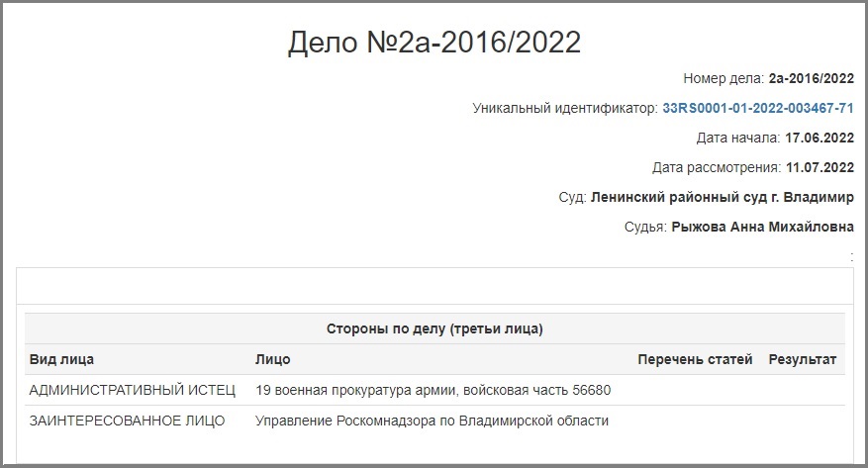Click the start date 17.06.2022
This screenshot has height=468, width=868.
point(820,138)
